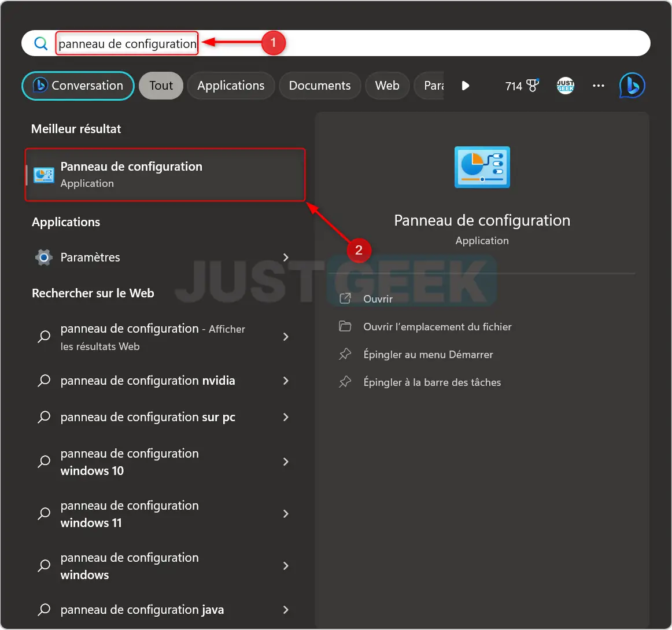Image resolution: width=672 pixels, height=630 pixels.
Task: Switch to the Web filter tab
Action: (387, 86)
